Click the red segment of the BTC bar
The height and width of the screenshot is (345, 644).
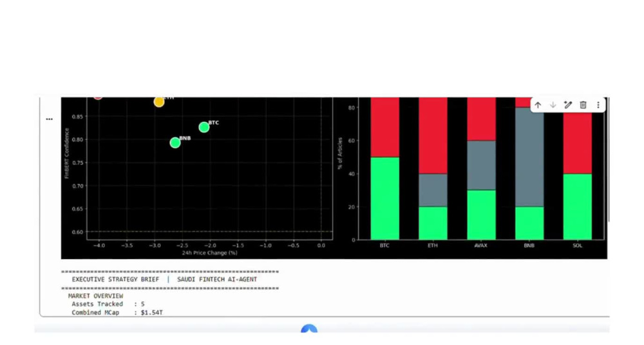385,127
